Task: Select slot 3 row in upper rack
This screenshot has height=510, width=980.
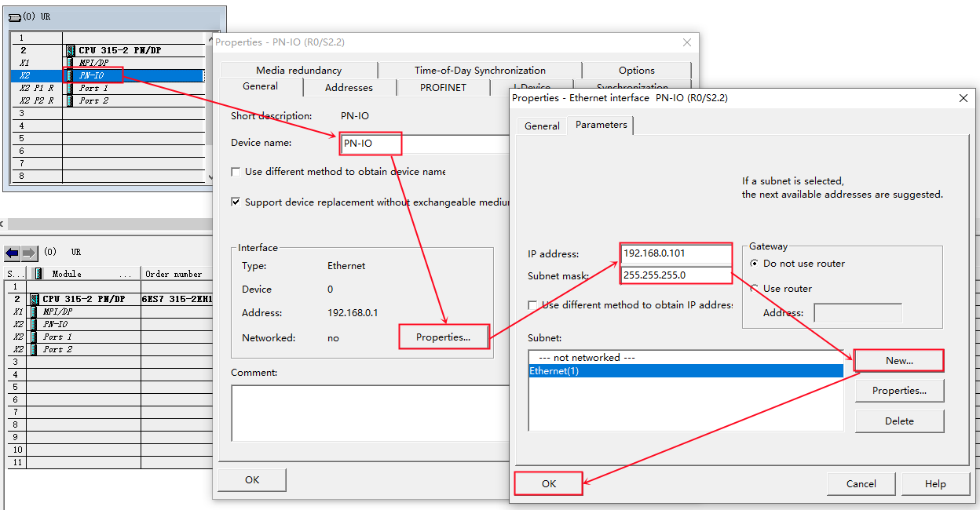Action: pos(108,113)
